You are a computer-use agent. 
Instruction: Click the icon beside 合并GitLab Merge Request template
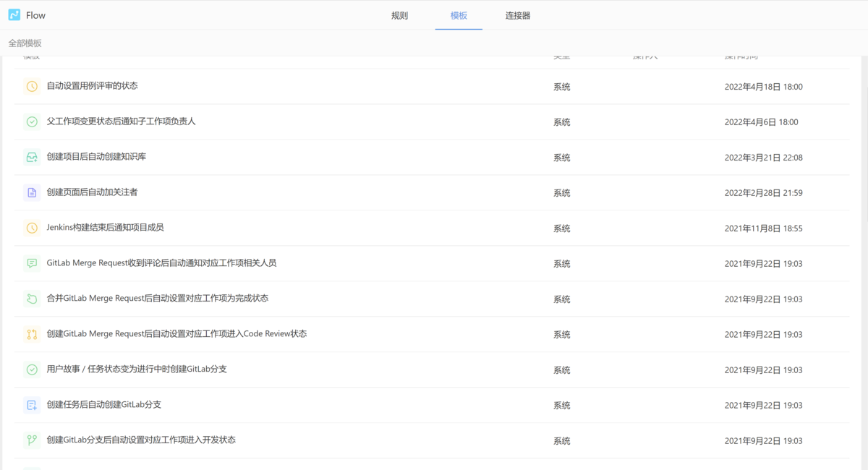[32, 299]
